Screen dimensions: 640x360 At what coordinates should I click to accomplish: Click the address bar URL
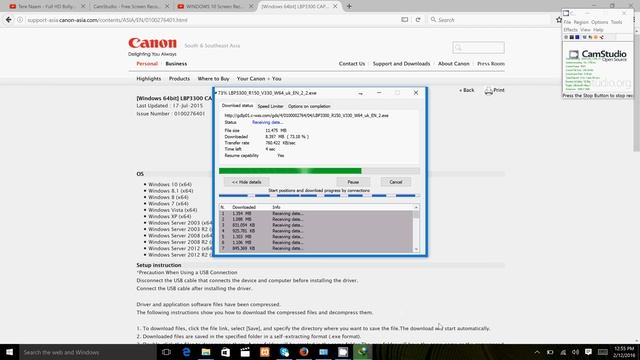tap(107, 20)
